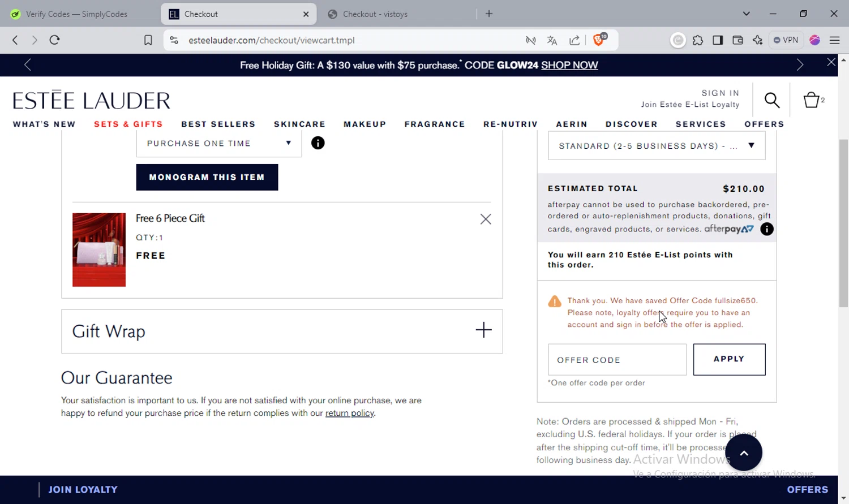849x504 pixels.
Task: Click the translate page icon
Action: [552, 40]
